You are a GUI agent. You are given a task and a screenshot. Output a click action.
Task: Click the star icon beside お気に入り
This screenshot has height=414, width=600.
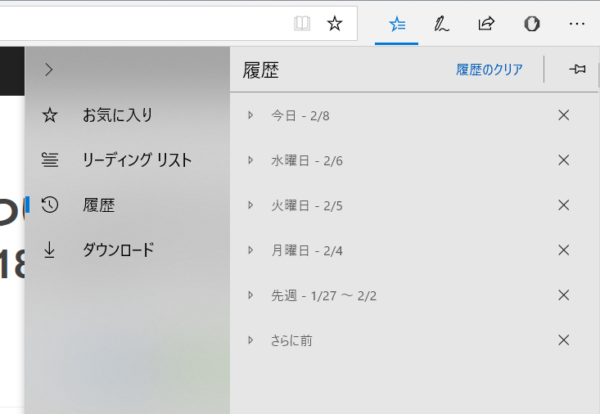50,115
